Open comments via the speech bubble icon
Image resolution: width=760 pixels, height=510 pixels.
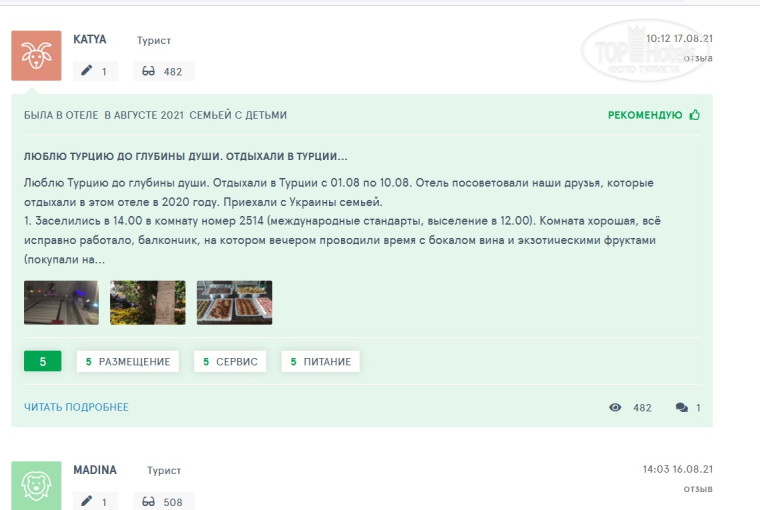(x=682, y=408)
